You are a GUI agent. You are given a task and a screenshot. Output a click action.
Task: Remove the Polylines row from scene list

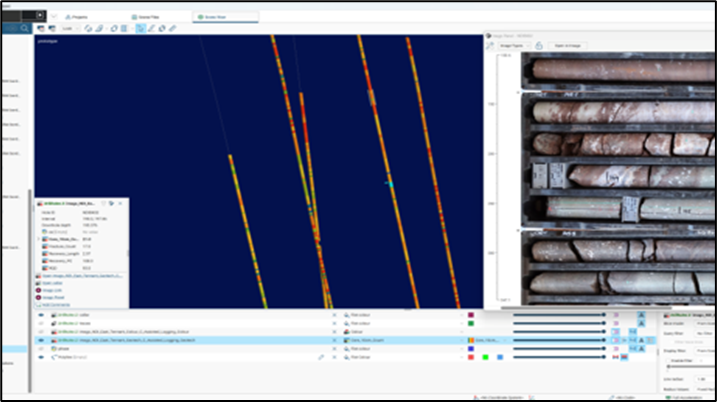click(334, 357)
